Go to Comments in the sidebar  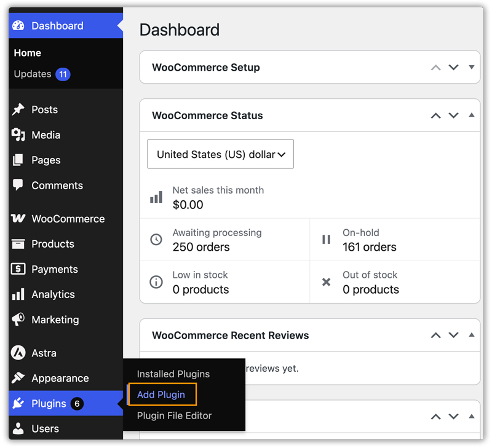[x=57, y=185]
